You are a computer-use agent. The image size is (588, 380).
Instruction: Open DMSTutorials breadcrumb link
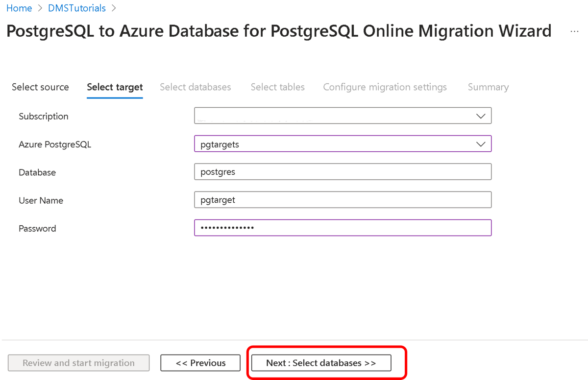coord(77,8)
